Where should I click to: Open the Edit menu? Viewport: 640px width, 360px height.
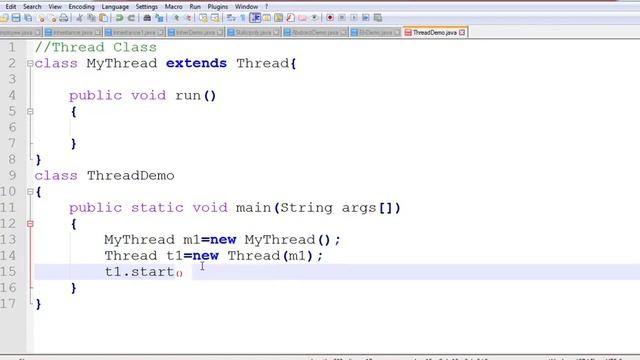pyautogui.click(x=11, y=7)
